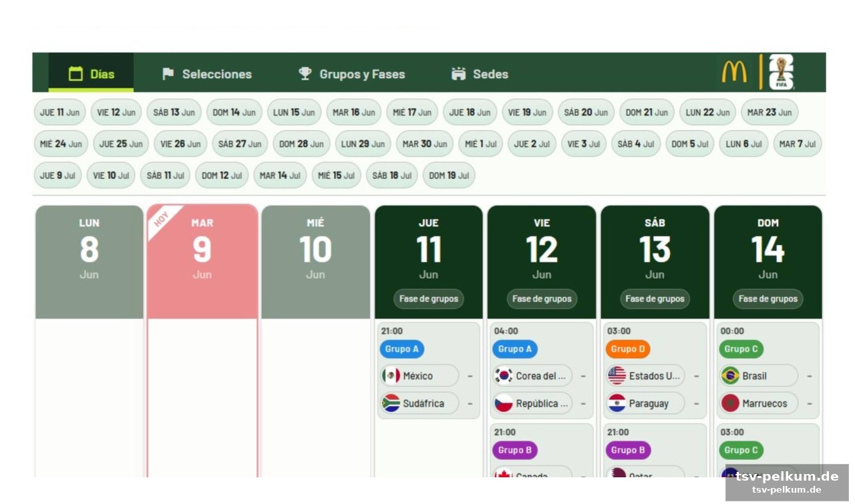Click the Brasil flag icon
This screenshot has height=504, width=855.
pos(730,375)
